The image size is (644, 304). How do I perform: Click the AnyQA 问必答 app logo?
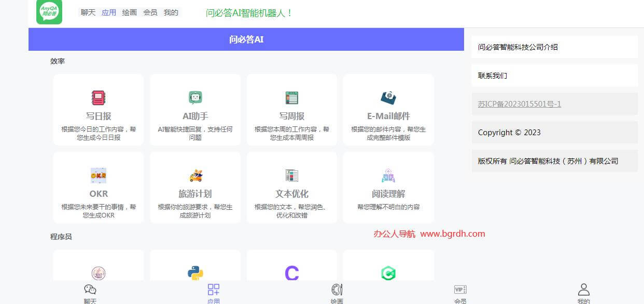[x=48, y=12]
